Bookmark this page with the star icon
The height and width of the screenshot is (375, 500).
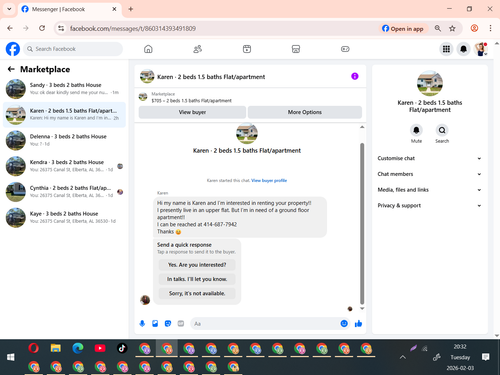tap(452, 28)
